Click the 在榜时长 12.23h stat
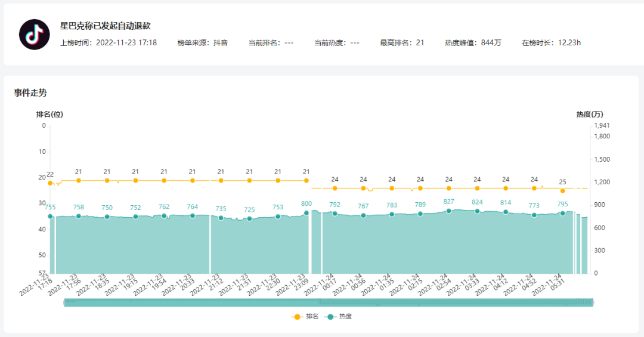644x337 pixels. [x=551, y=43]
